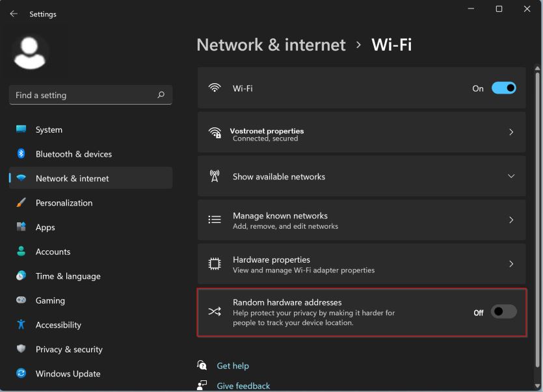
Task: Open System settings category
Action: (91, 129)
